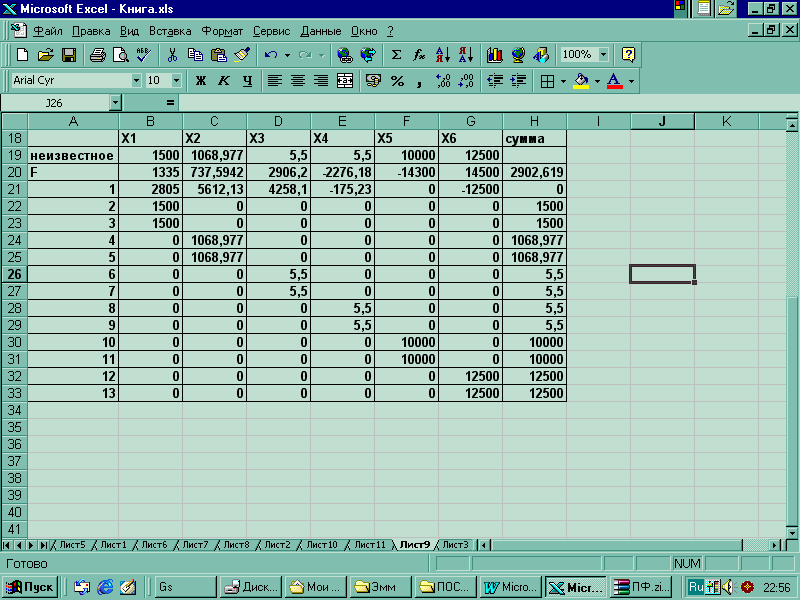Click the formula equals sign button
The width and height of the screenshot is (800, 600).
(x=170, y=103)
